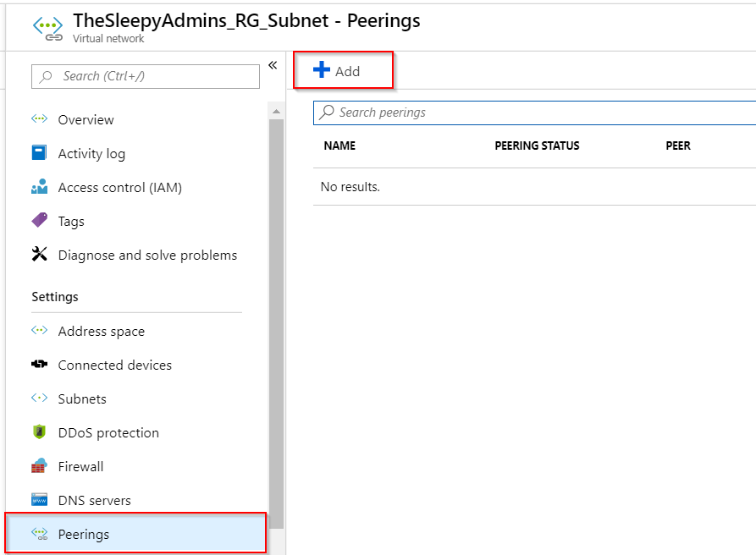
Task: Click the Overview icon in sidebar
Action: (x=39, y=119)
